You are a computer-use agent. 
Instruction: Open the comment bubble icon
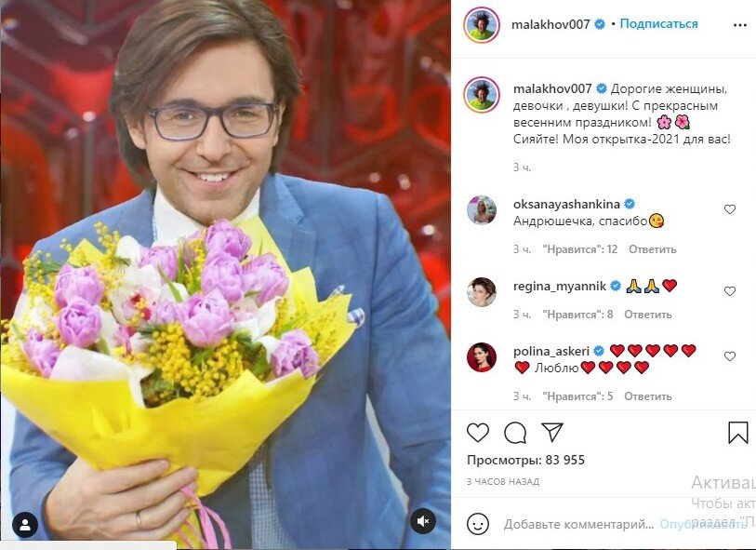click(x=515, y=433)
